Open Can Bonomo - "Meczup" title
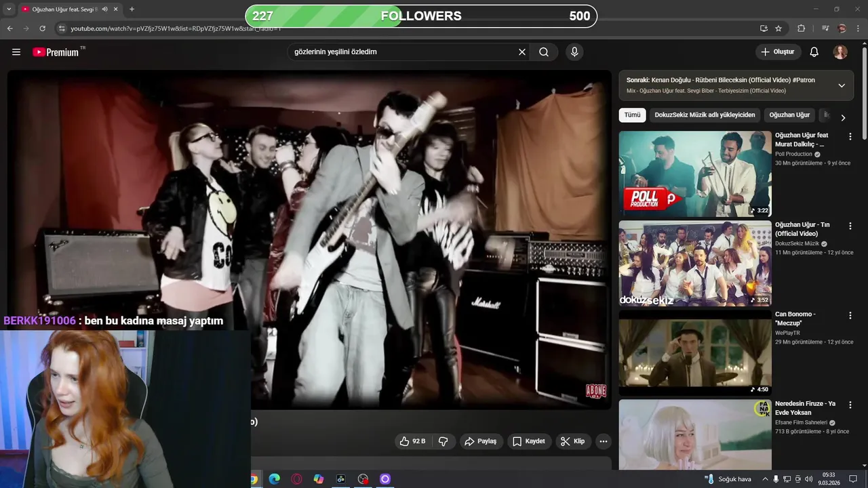Viewport: 868px width, 488px height. click(795, 319)
